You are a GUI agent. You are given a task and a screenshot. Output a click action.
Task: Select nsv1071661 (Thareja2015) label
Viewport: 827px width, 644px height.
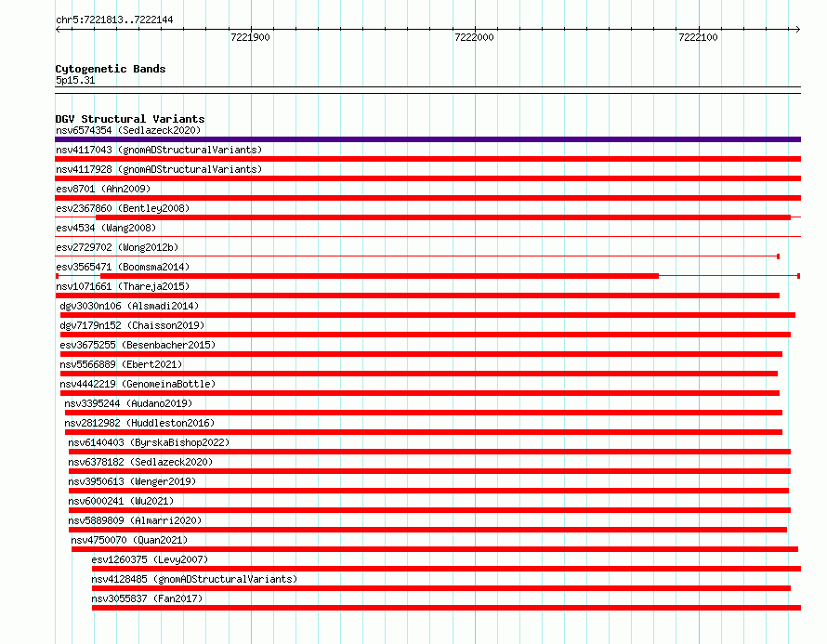(123, 286)
